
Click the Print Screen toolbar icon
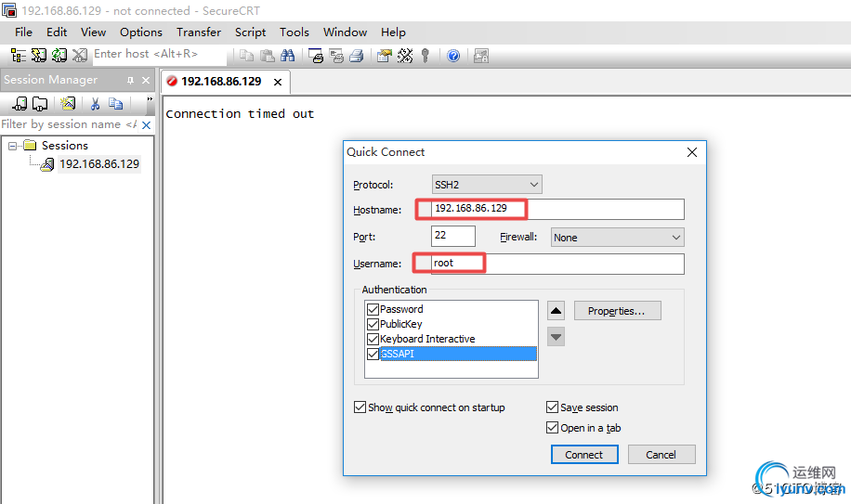click(316, 56)
